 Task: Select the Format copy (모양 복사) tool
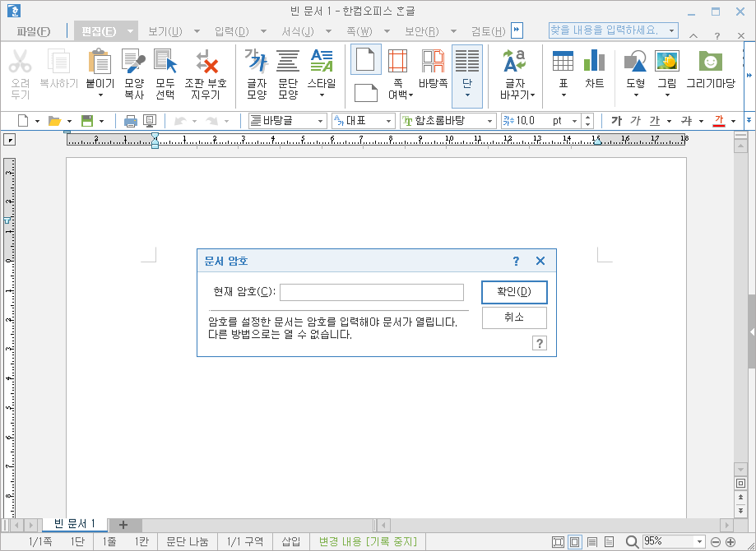point(133,62)
